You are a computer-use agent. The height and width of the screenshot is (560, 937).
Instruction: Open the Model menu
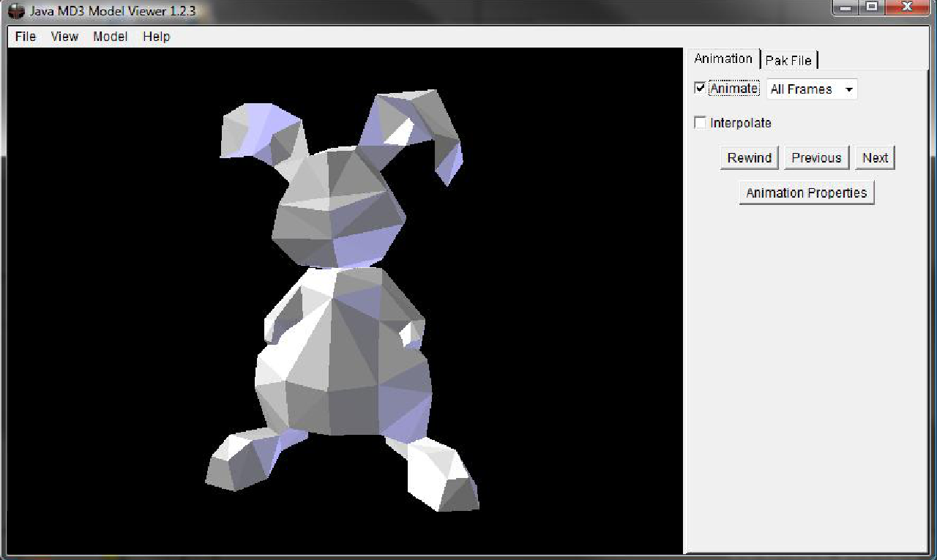(111, 37)
